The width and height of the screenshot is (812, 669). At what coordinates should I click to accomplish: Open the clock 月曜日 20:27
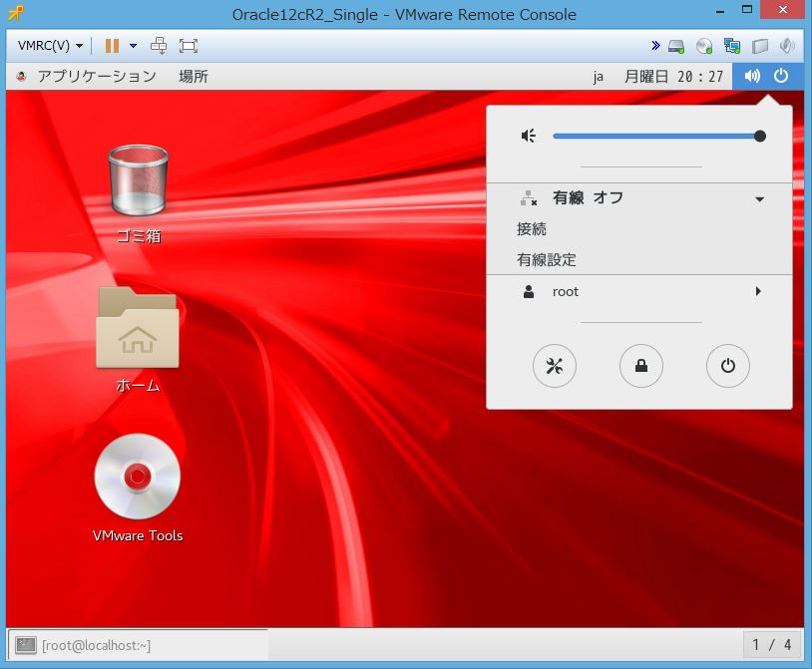pos(673,77)
